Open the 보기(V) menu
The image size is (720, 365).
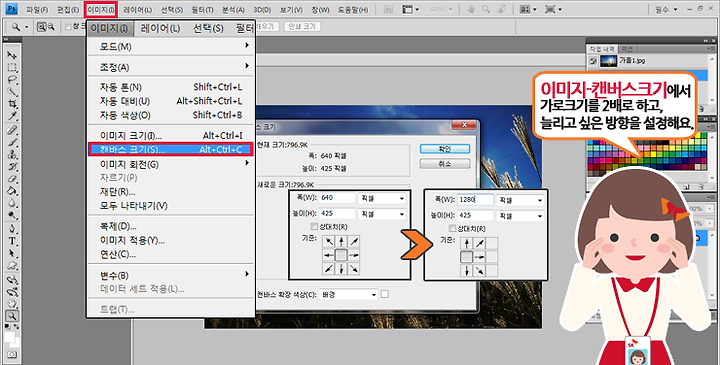pos(291,10)
